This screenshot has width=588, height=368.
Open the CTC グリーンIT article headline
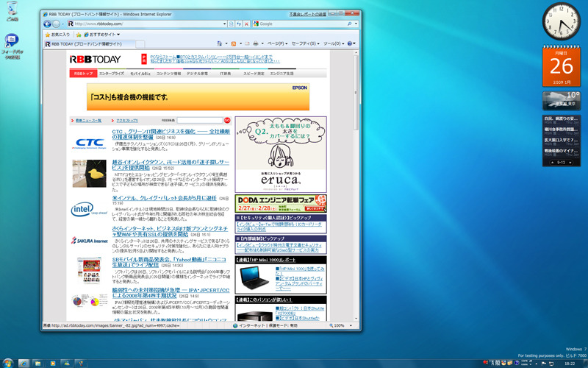pyautogui.click(x=171, y=135)
